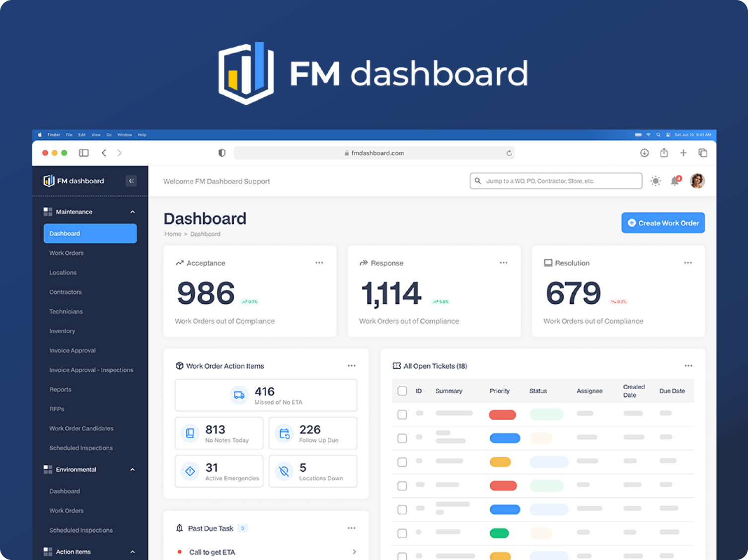Open All Open Tickets options menu
Screen dimensions: 748x560
point(688,366)
